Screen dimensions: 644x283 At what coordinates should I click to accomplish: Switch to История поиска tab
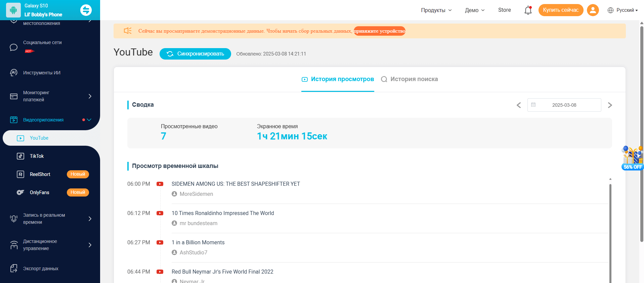pyautogui.click(x=410, y=79)
